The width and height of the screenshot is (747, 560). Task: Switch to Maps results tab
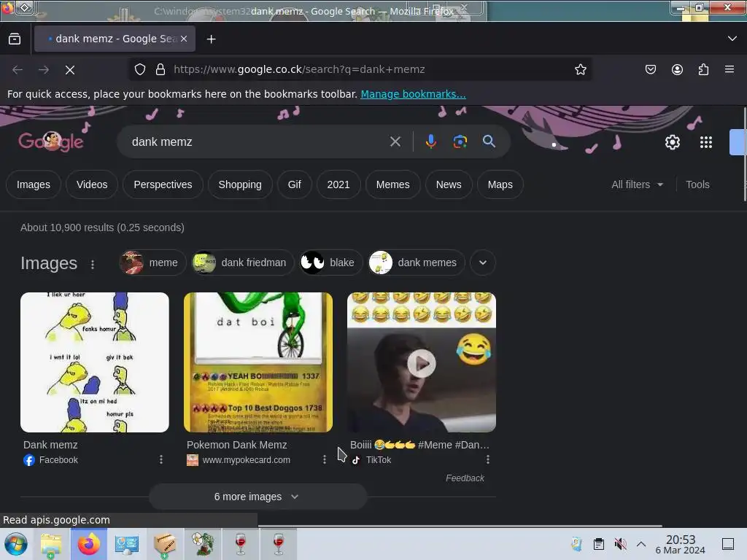[x=500, y=184]
